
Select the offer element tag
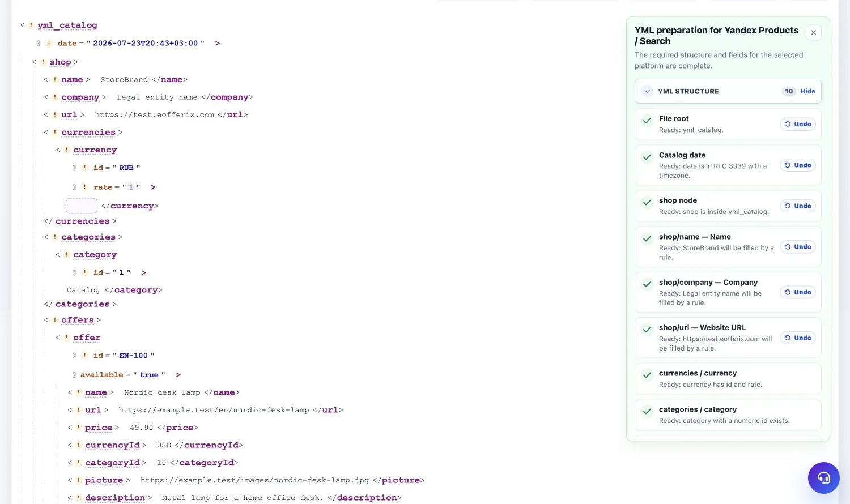pyautogui.click(x=87, y=338)
